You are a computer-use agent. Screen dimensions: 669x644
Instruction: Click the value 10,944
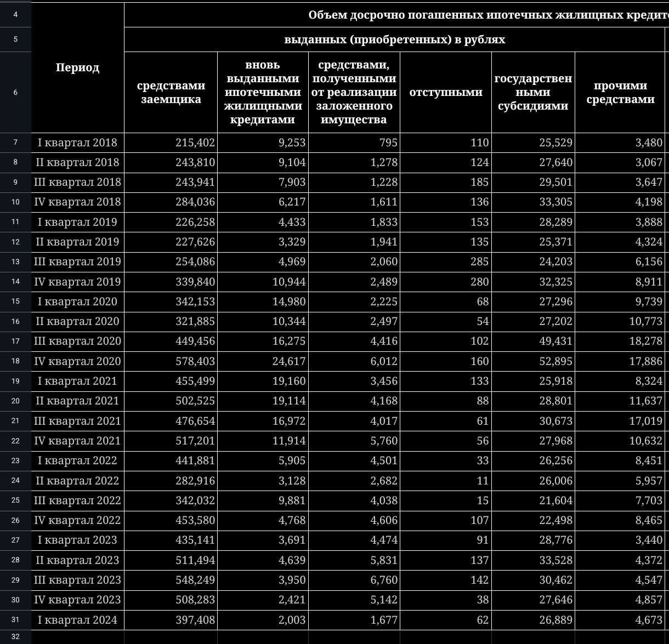263,282
